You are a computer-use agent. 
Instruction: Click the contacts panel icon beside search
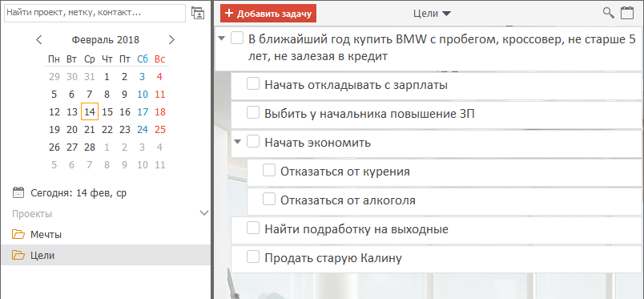[198, 13]
